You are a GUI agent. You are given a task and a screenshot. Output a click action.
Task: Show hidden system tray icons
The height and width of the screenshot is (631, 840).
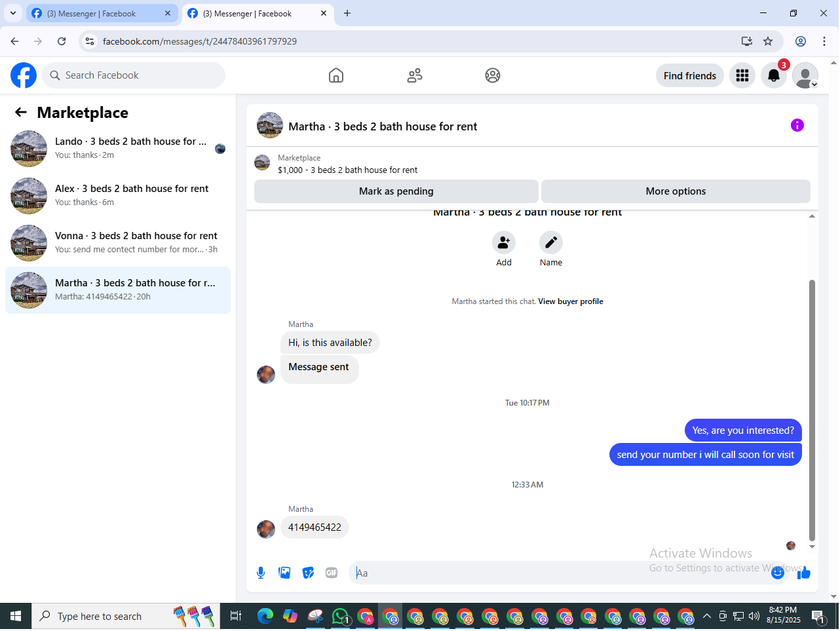pos(706,616)
